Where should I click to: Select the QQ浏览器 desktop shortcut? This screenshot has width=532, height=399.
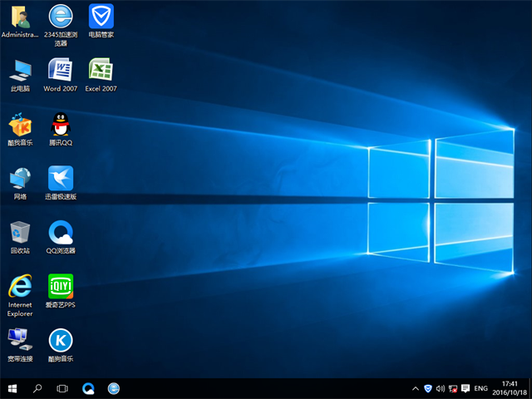coord(60,232)
